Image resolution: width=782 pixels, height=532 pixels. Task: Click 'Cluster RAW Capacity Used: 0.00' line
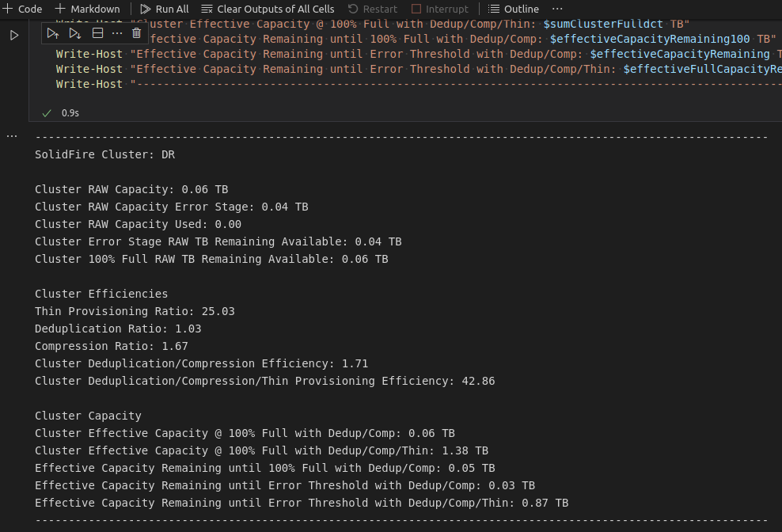point(139,225)
